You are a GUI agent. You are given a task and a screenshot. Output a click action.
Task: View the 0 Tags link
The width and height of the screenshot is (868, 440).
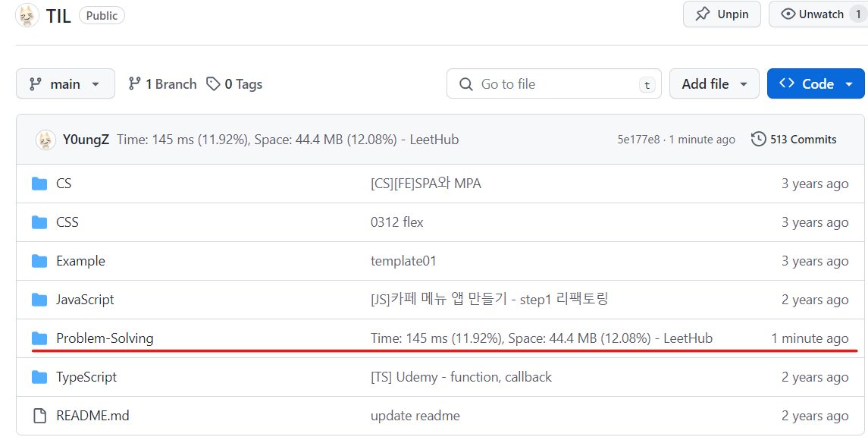point(234,84)
